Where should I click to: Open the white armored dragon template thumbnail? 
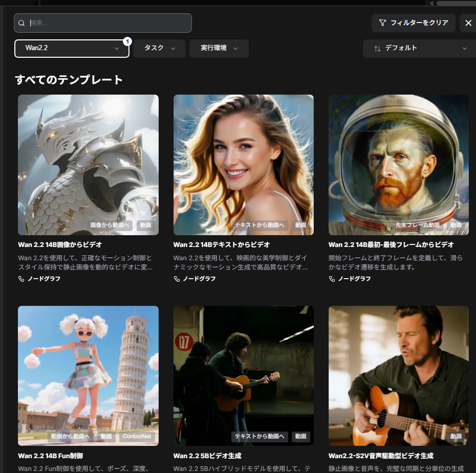click(88, 165)
